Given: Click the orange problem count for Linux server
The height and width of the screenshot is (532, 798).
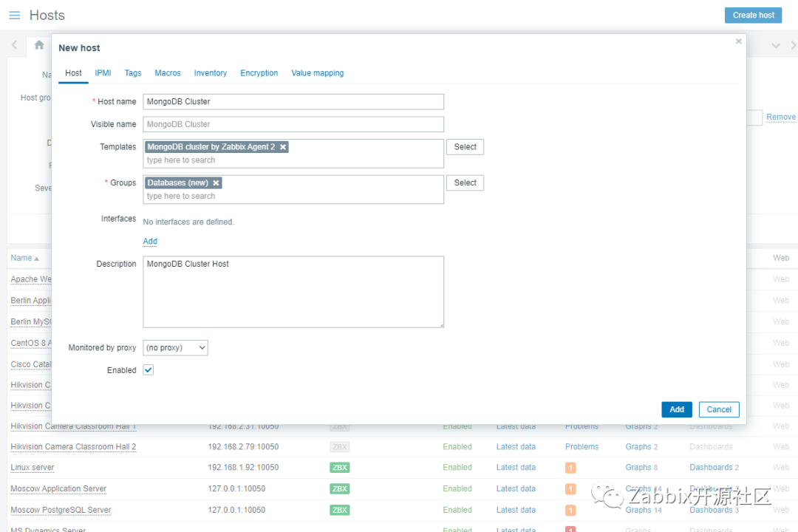Looking at the screenshot, I should pyautogui.click(x=570, y=468).
